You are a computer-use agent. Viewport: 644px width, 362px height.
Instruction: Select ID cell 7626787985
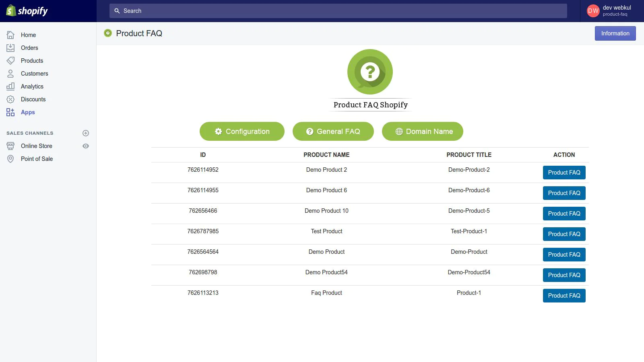(203, 231)
